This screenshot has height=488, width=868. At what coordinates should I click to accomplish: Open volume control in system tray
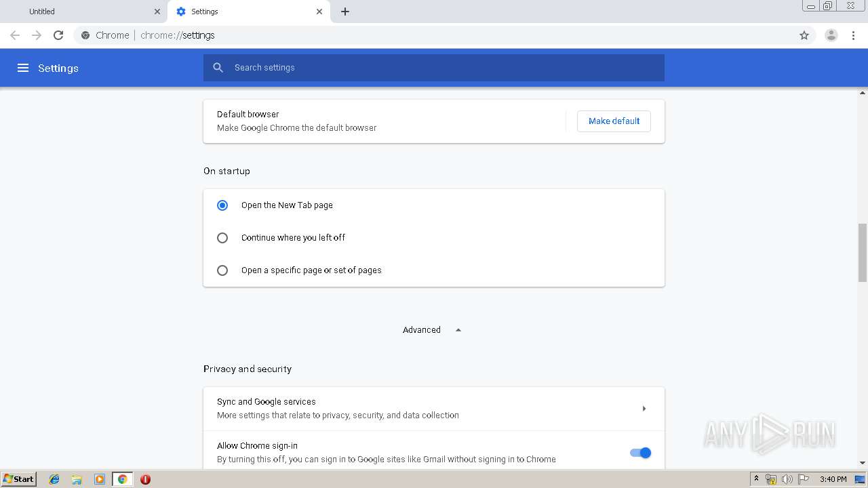click(787, 479)
